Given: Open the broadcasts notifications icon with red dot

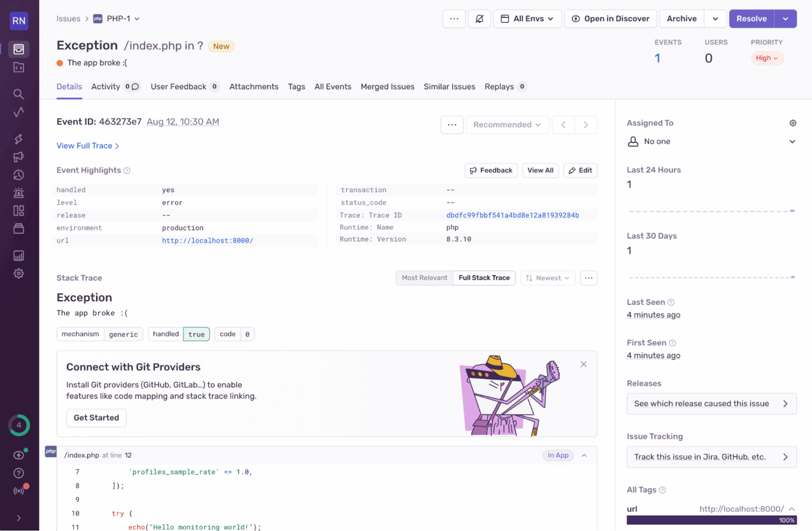Looking at the screenshot, I should click(19, 490).
